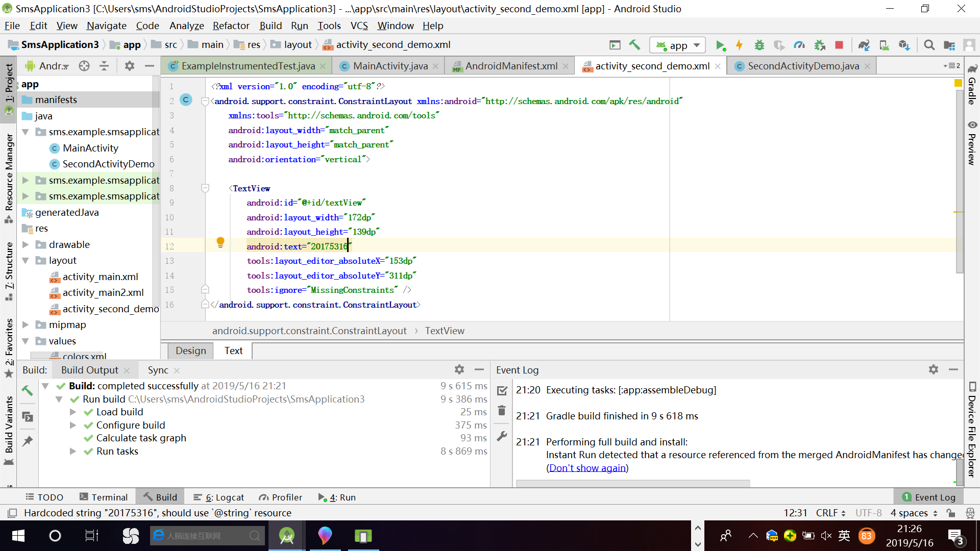Open the profiler gauge icon in toolbar

(x=799, y=45)
